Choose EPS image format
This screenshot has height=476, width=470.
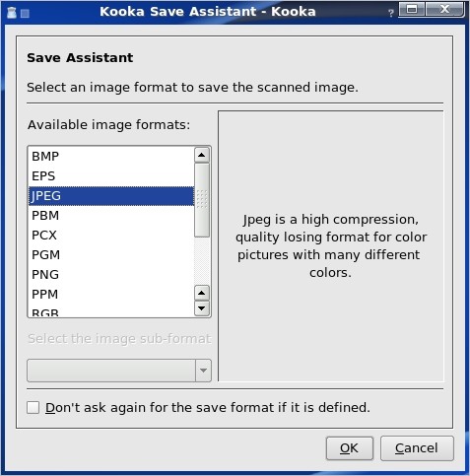click(111, 176)
